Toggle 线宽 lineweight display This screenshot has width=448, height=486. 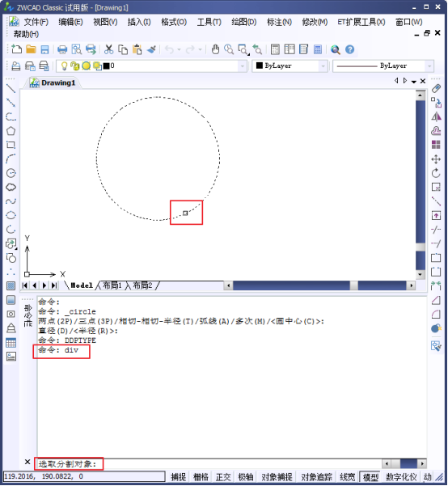click(x=347, y=477)
